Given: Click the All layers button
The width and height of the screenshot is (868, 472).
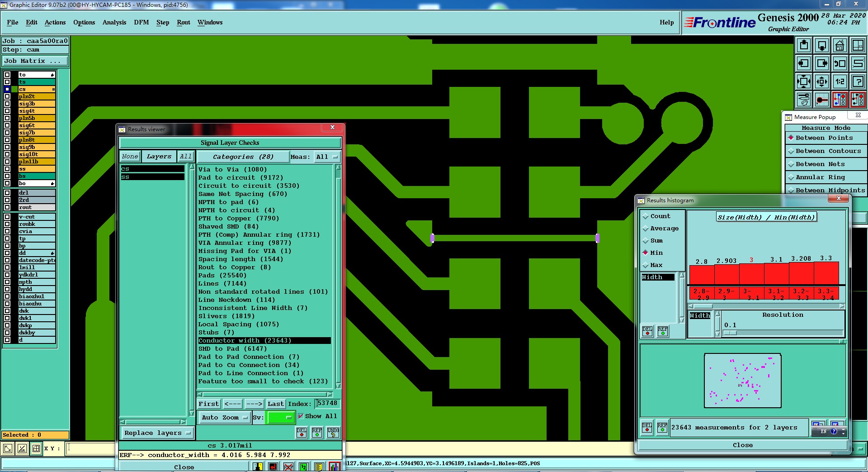Looking at the screenshot, I should click(185, 157).
